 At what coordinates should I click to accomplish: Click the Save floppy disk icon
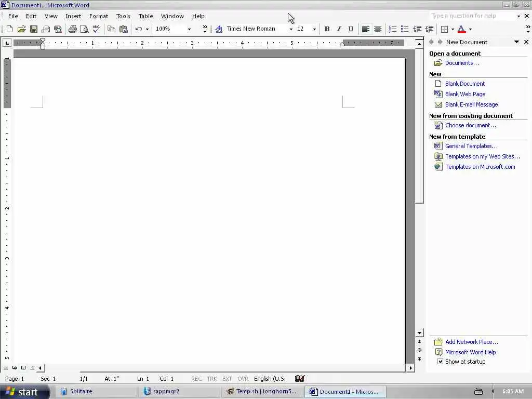(x=34, y=29)
